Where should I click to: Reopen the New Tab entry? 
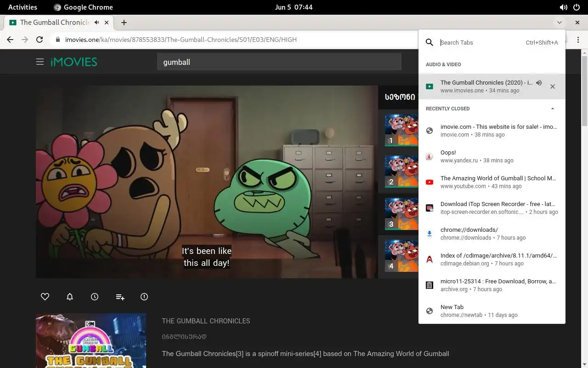(492, 311)
